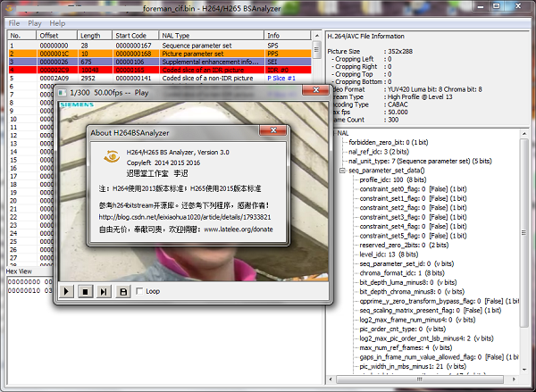Maximize the BSAnalyzer main window
Screen dimensions: 536x392
point(497,6)
